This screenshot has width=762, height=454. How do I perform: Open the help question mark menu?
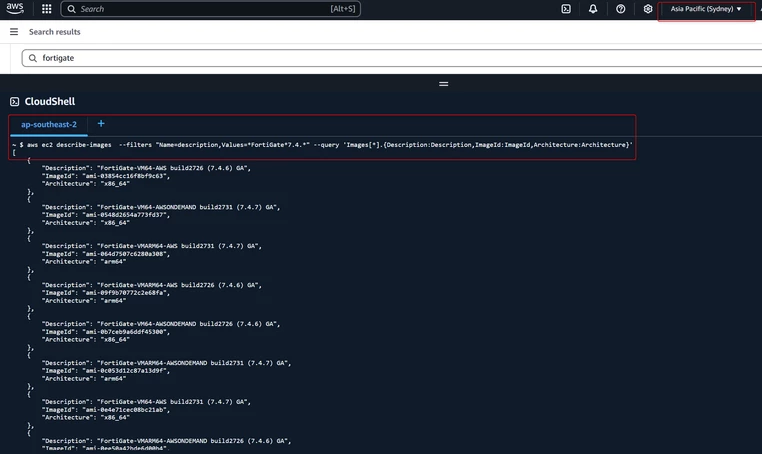pyautogui.click(x=620, y=9)
